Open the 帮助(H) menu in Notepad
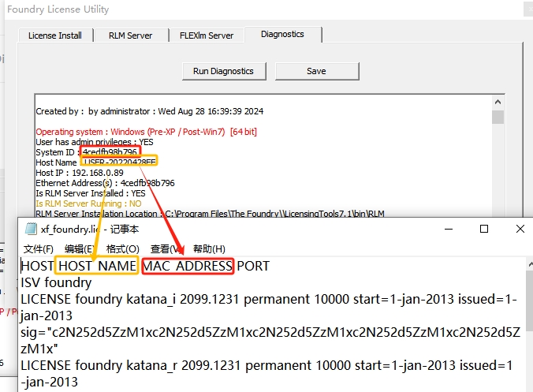Image resolution: width=533 pixels, height=392 pixels. coord(209,249)
